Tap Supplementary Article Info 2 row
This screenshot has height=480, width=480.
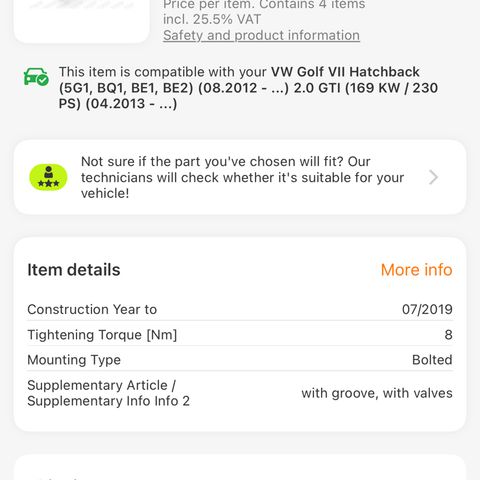(240, 393)
